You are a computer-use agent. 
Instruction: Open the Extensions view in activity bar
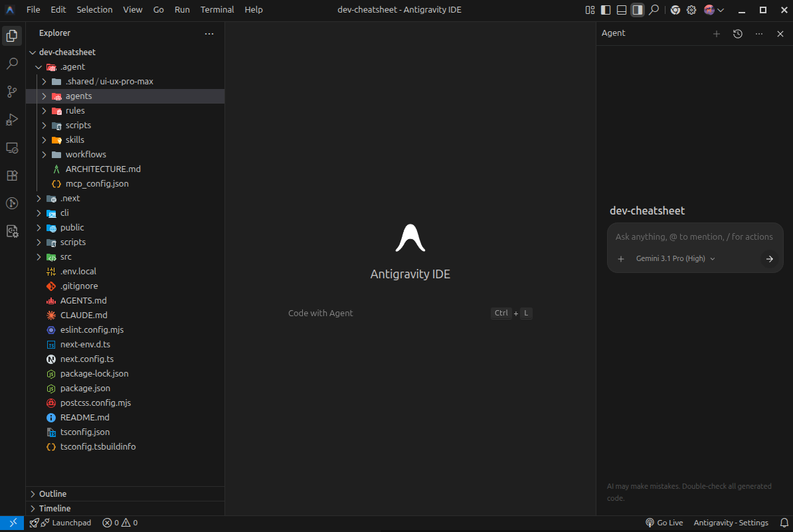[x=12, y=175]
